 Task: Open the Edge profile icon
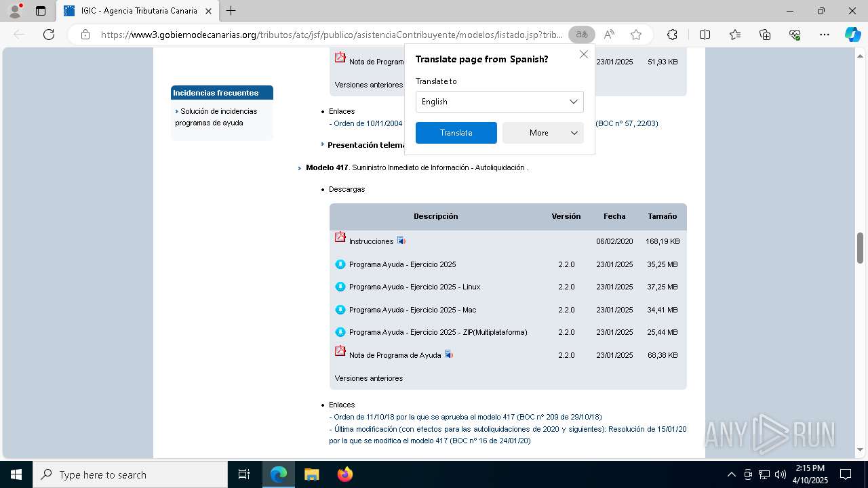click(15, 11)
